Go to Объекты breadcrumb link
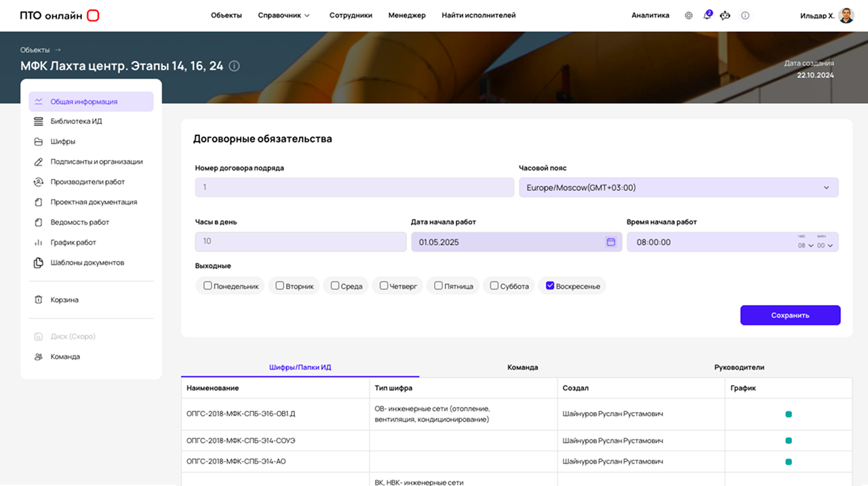Viewport: 868px width, 486px height. (x=35, y=50)
